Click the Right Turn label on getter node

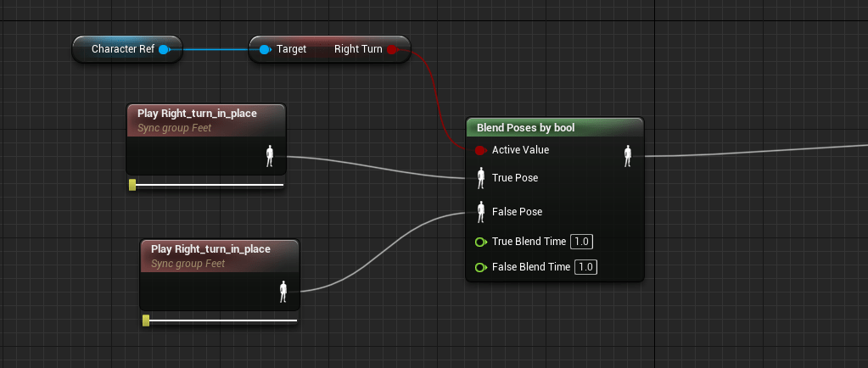tap(358, 49)
